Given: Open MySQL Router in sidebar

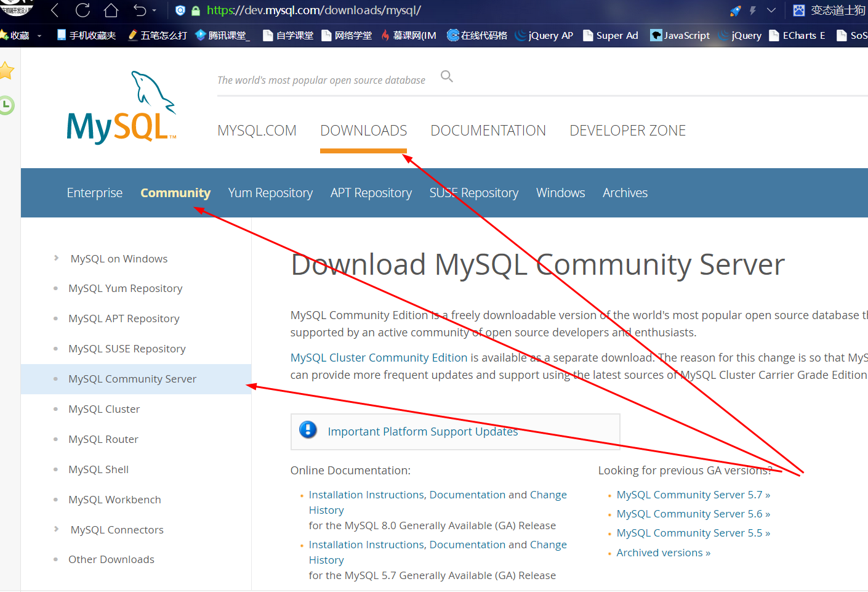Looking at the screenshot, I should tap(103, 439).
